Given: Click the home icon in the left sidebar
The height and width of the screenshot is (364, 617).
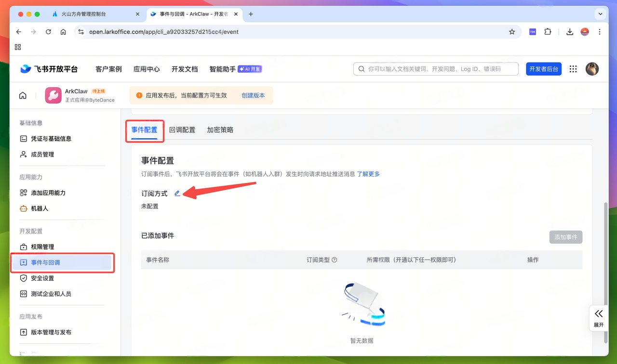Looking at the screenshot, I should 22,95.
